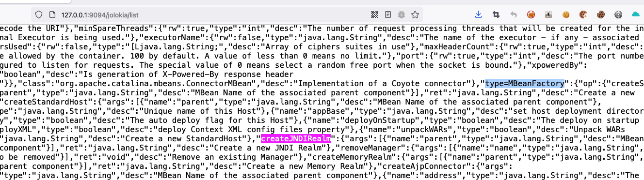Click the light tan cookie extension icon
This screenshot has width=644, height=180.
pyautogui.click(x=566, y=15)
